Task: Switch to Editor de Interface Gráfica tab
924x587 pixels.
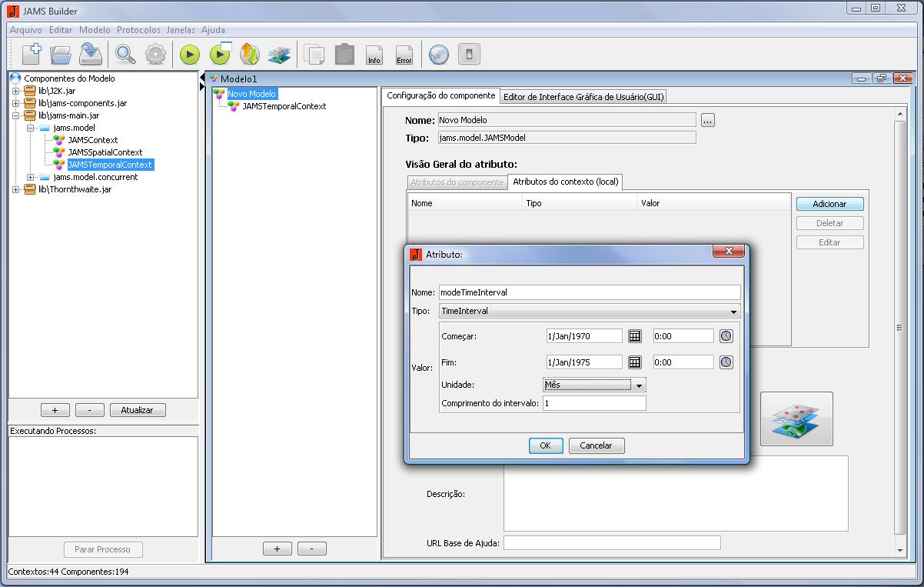Action: click(x=583, y=97)
